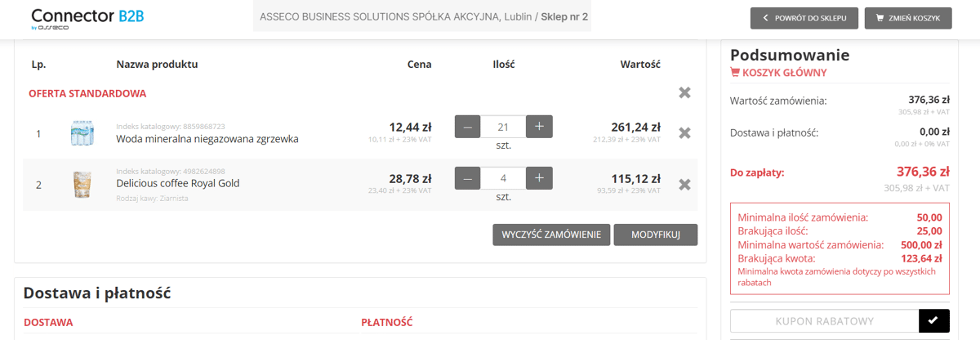Click Wartość zamówienia label

click(x=778, y=101)
